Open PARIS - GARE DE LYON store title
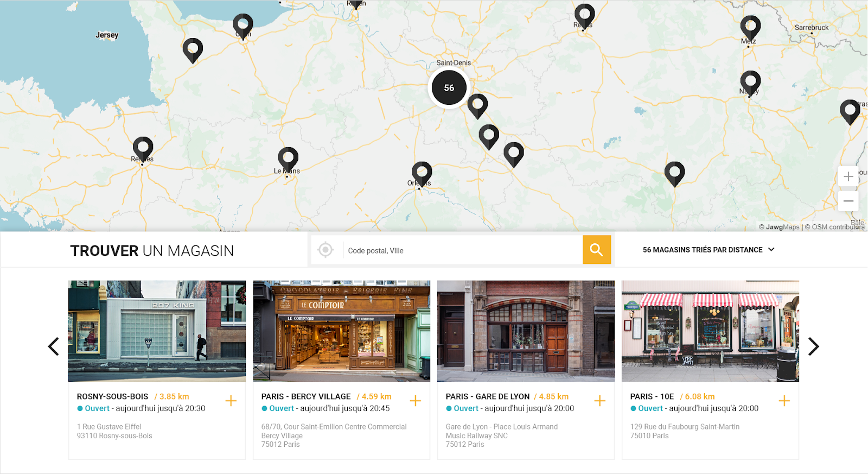The image size is (868, 474). [488, 396]
